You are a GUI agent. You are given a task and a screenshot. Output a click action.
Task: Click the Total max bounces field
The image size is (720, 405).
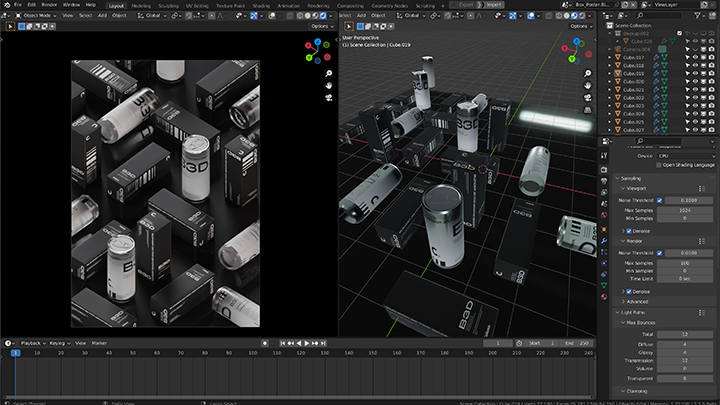click(685, 334)
